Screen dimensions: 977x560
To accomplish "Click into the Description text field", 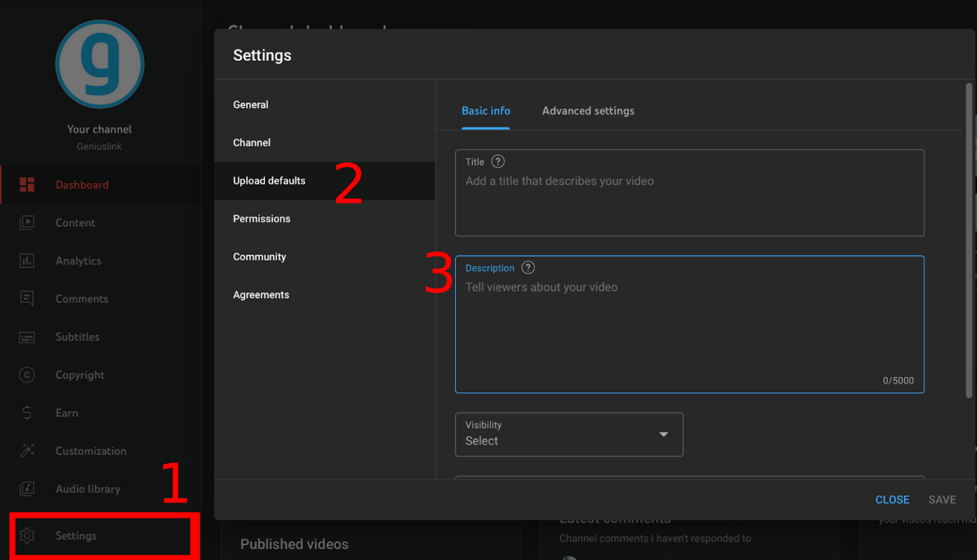I will (x=689, y=331).
